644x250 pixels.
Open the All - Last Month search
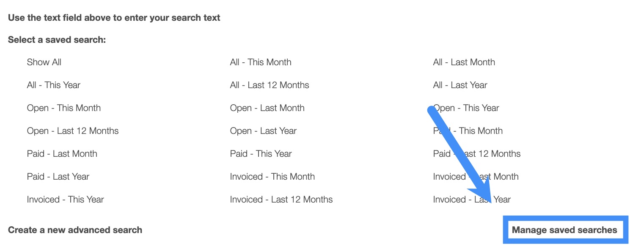tap(464, 62)
